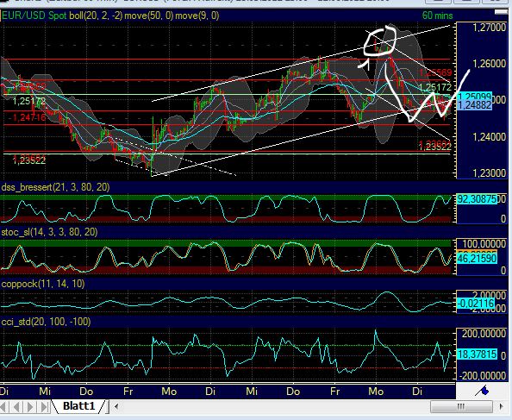The image size is (512, 420).
Task: Click the horizontal scrollbar right arrow
Action: (x=502, y=406)
